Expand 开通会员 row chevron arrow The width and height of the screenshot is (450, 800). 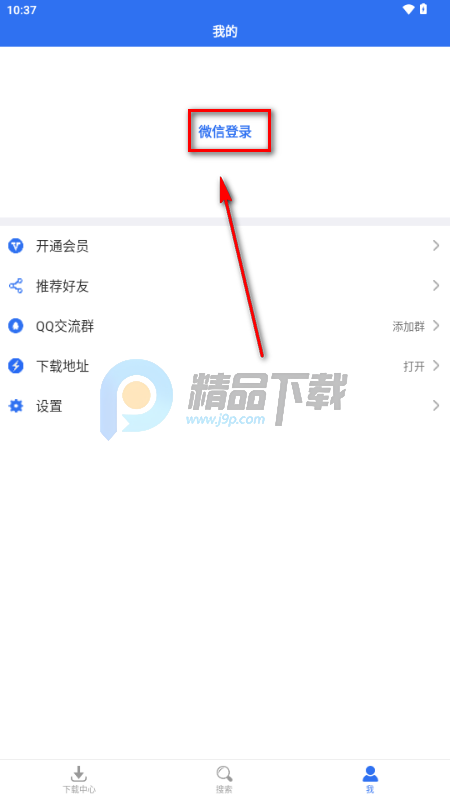pyautogui.click(x=436, y=246)
